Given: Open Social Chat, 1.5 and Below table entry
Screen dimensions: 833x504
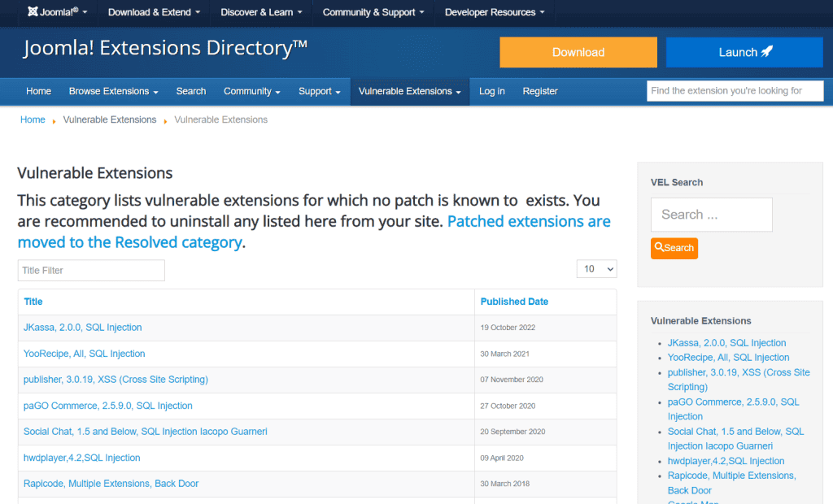Looking at the screenshot, I should pos(145,432).
